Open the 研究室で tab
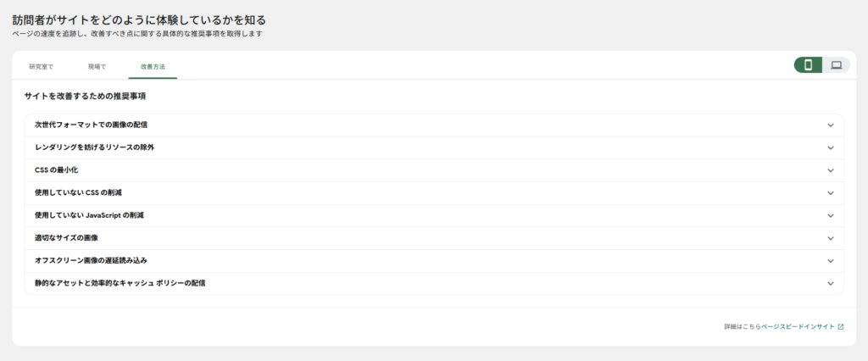868x361 pixels. coord(41,66)
